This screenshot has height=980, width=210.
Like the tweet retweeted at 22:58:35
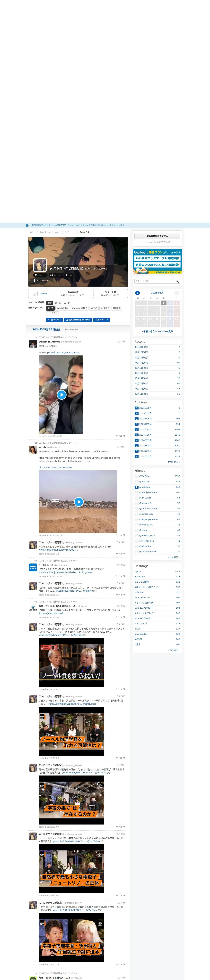[124, 436]
